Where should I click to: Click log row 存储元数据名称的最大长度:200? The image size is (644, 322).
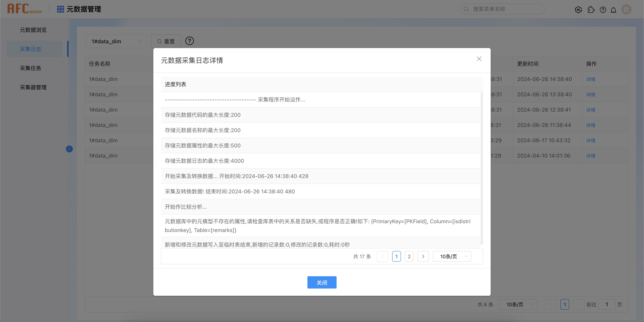tap(321, 130)
